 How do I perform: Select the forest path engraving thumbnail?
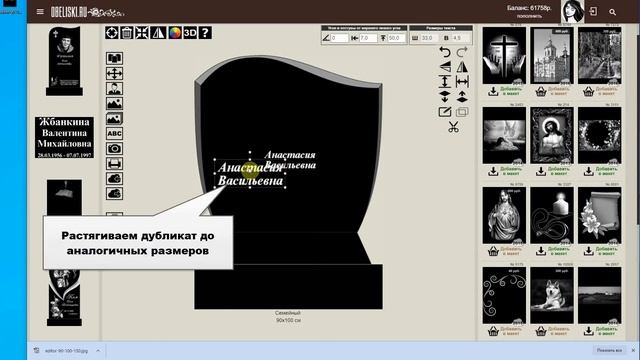[599, 56]
